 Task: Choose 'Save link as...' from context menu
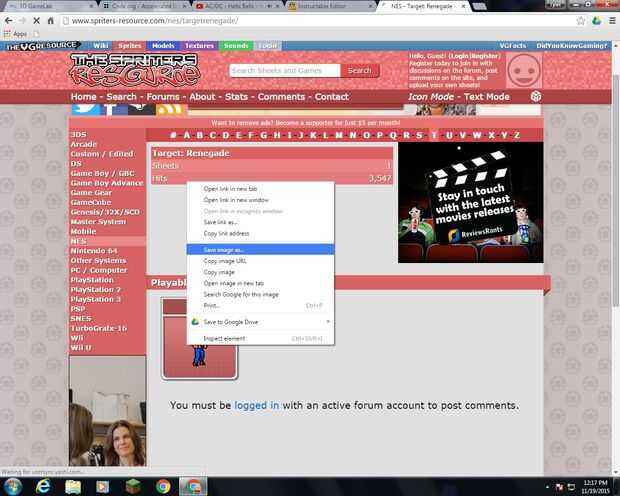point(260,222)
